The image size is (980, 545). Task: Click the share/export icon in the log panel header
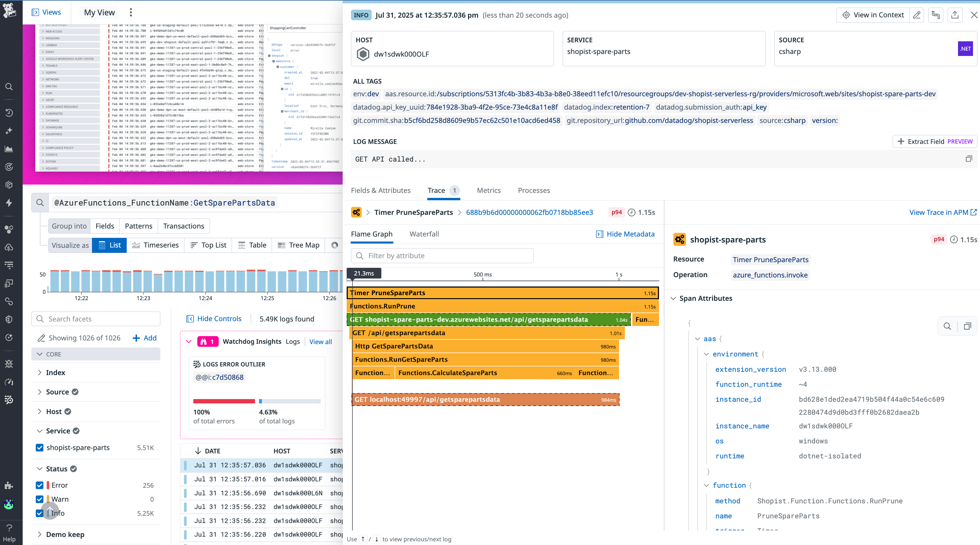955,15
